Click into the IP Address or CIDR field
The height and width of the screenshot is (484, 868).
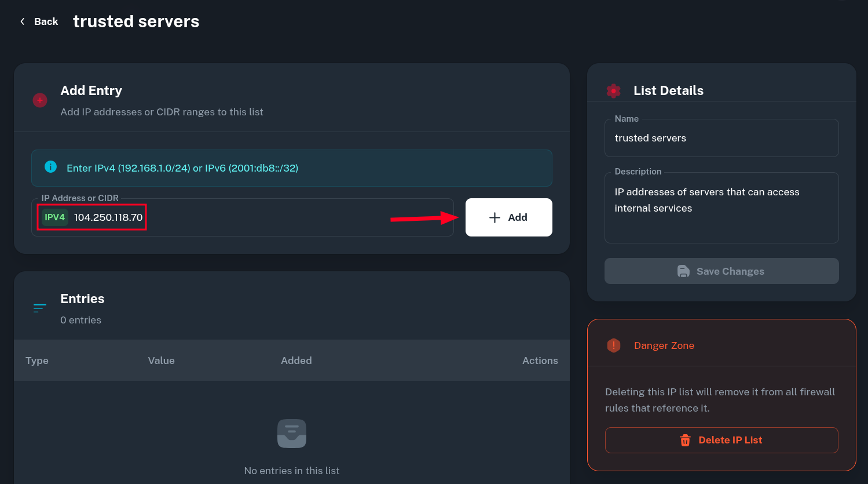click(x=261, y=217)
